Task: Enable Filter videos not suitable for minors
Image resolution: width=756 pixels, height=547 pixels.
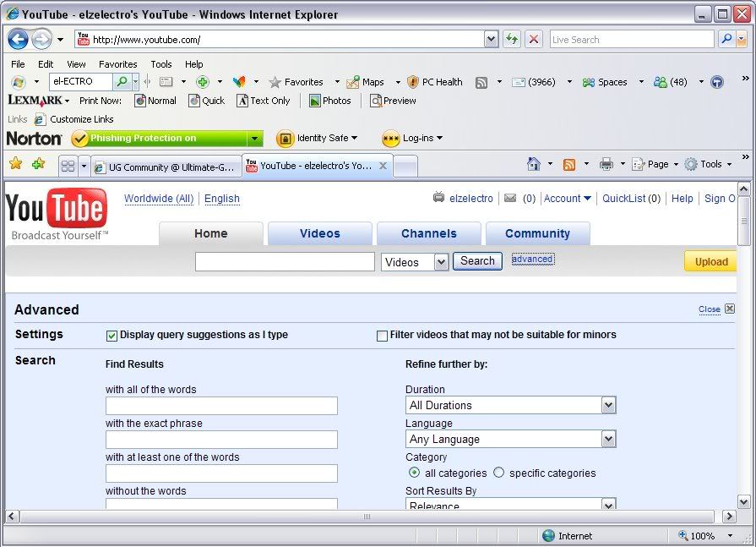Action: [382, 336]
